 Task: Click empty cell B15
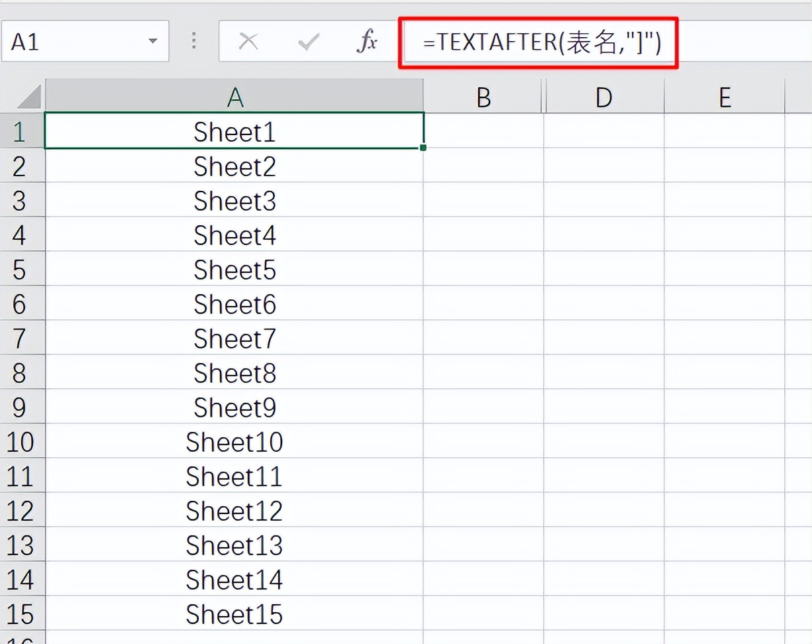point(483,614)
